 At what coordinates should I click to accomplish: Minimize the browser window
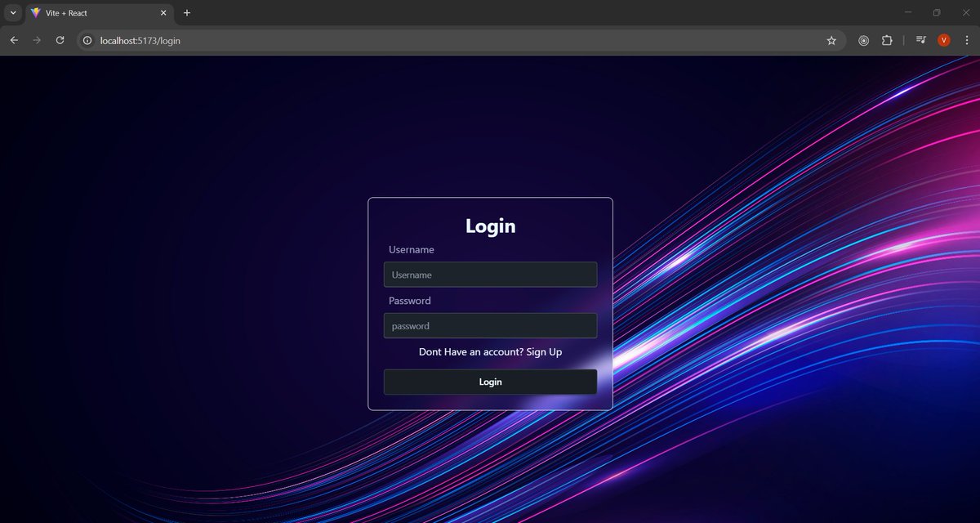click(x=908, y=13)
